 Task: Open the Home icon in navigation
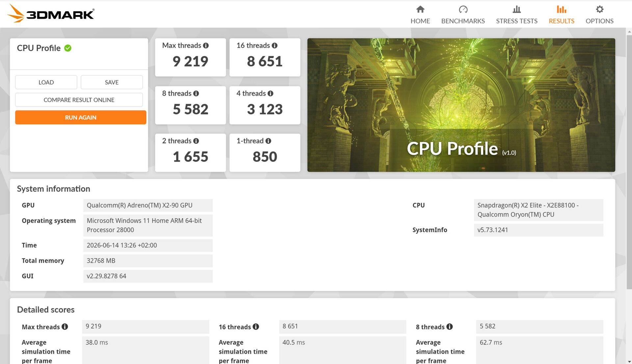(x=420, y=9)
